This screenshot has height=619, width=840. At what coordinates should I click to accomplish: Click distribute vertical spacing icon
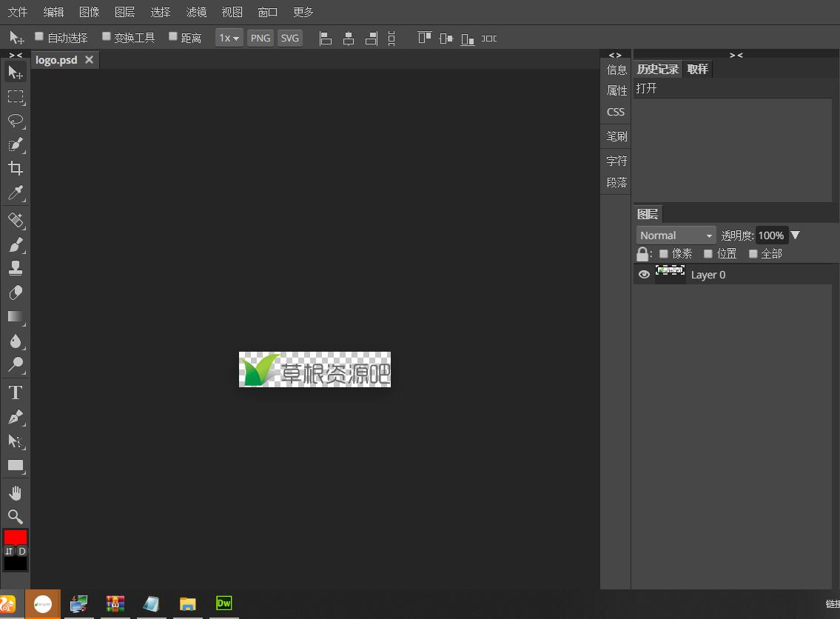pyautogui.click(x=392, y=39)
